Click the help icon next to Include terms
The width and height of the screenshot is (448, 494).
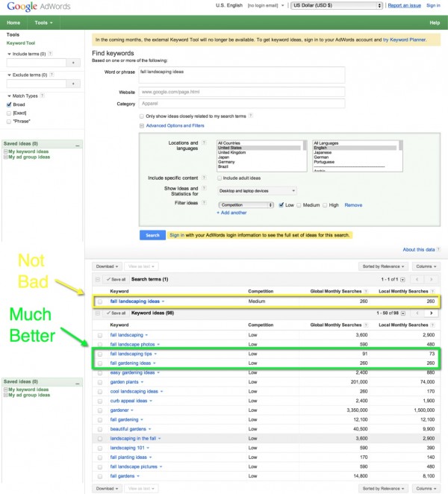coord(51,54)
